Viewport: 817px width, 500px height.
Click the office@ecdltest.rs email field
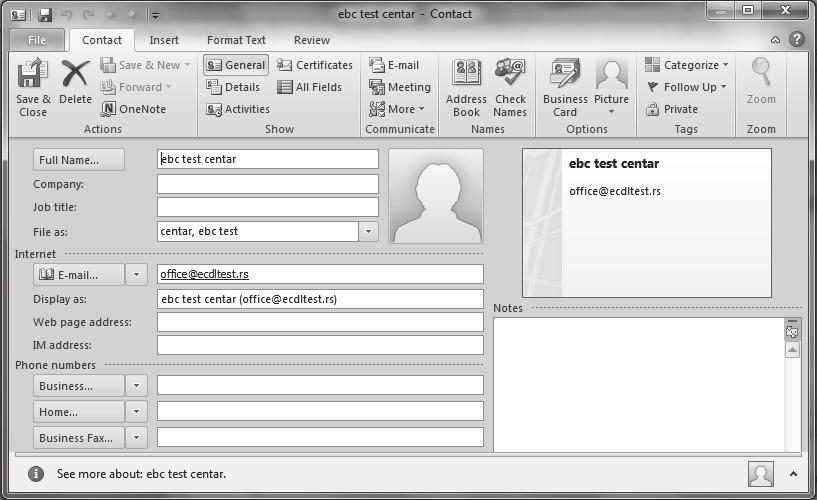(320, 274)
